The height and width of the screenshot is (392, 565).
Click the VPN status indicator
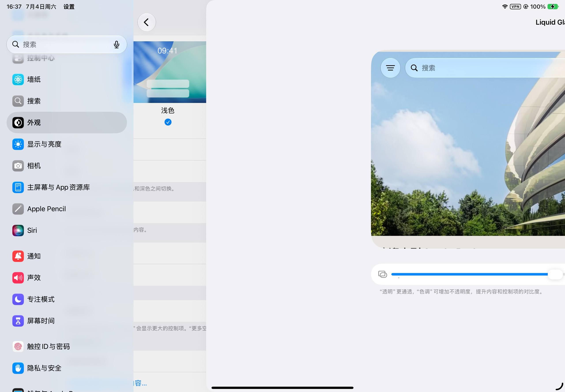pyautogui.click(x=515, y=7)
